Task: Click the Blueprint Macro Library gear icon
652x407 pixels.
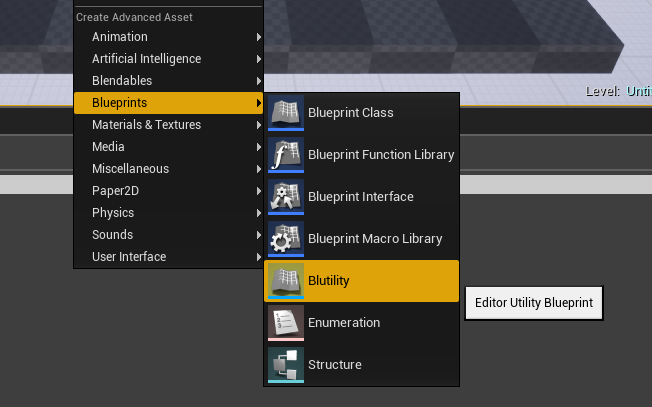Action: coord(286,239)
